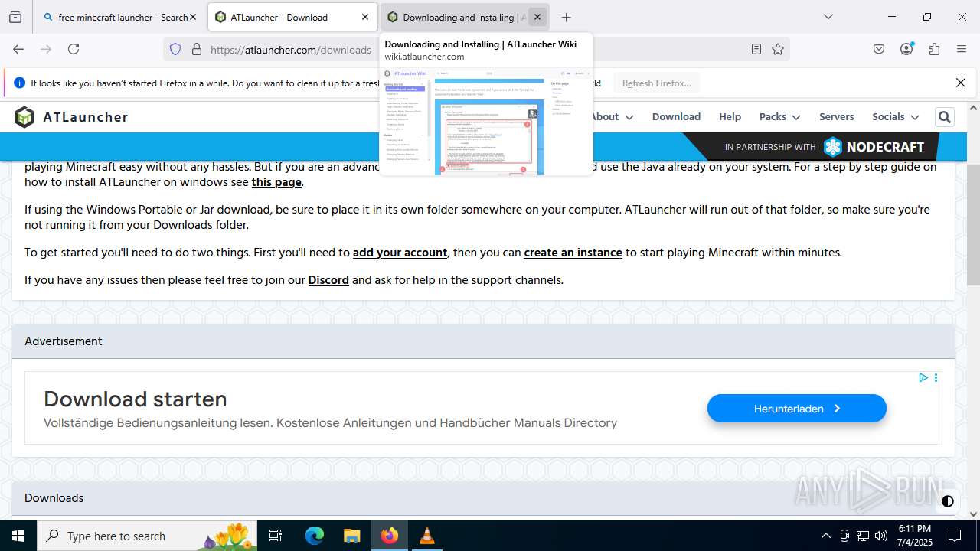
Task: Bookmark this page with star icon
Action: pyautogui.click(x=778, y=49)
